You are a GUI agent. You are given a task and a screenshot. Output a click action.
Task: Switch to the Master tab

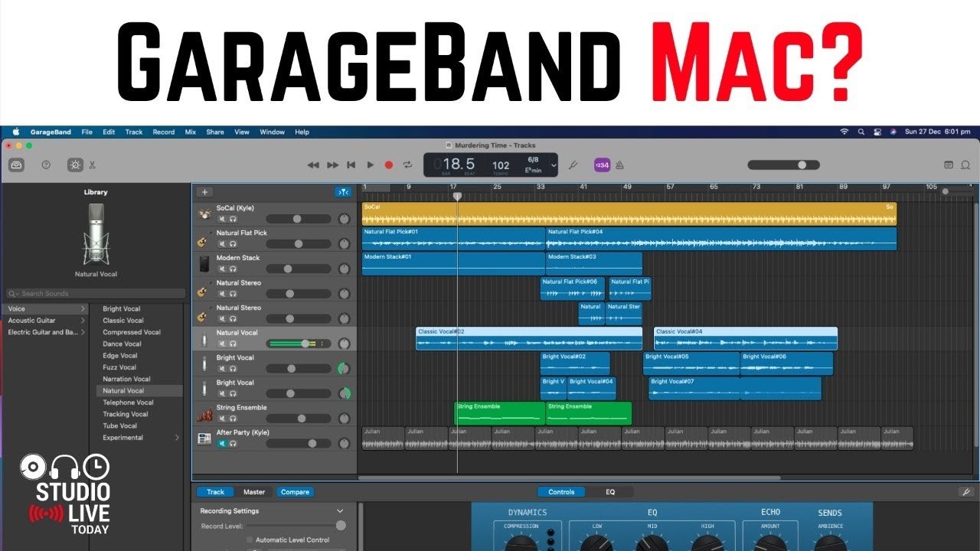254,492
